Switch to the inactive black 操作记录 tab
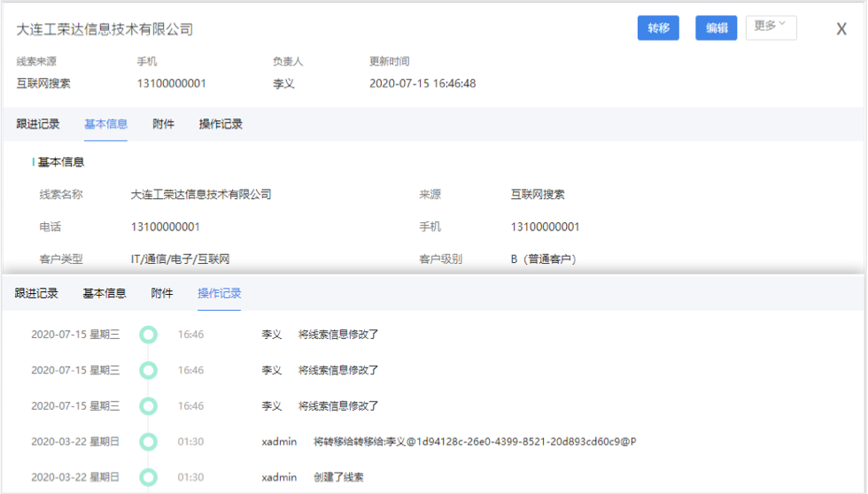The height and width of the screenshot is (494, 868). (221, 124)
